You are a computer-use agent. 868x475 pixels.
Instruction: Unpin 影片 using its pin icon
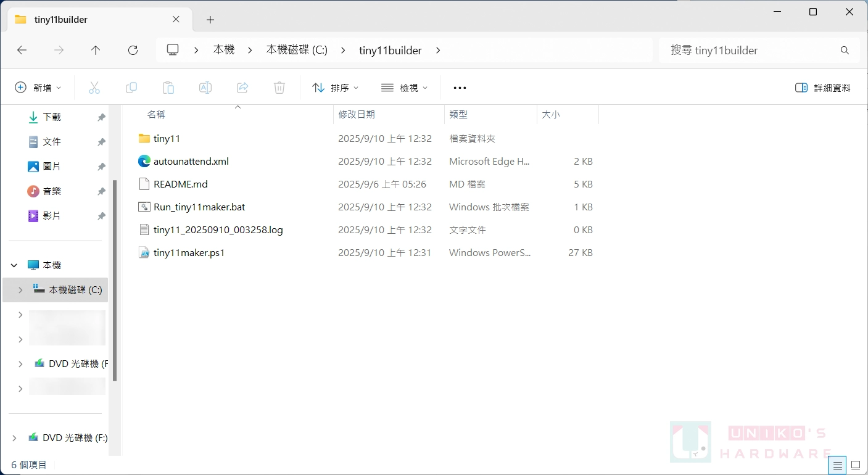101,215
